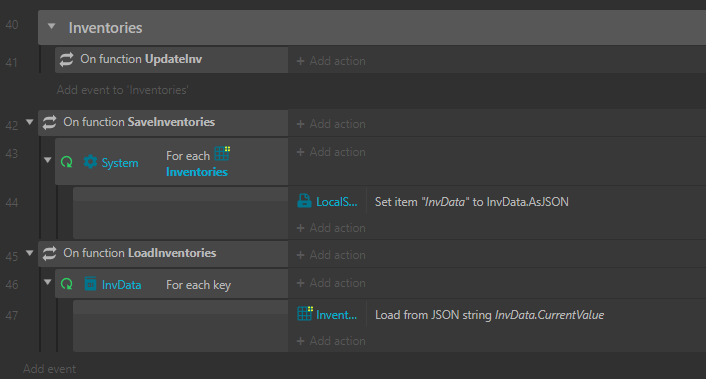Collapse the LoadInventories function event
Image resolution: width=706 pixels, height=379 pixels.
coord(30,253)
